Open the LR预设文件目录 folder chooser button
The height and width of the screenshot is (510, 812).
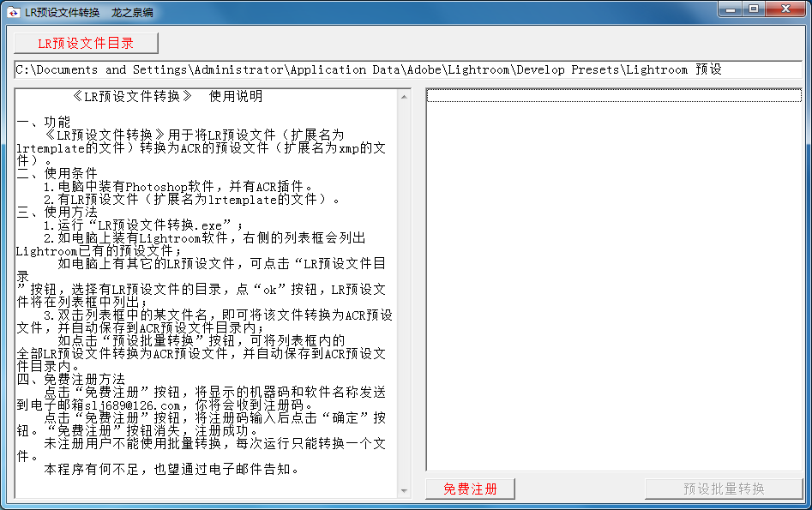(86, 43)
